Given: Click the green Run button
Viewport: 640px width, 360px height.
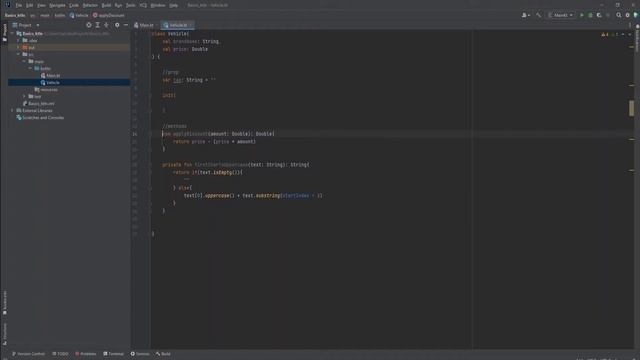Looking at the screenshot, I should pos(582,15).
